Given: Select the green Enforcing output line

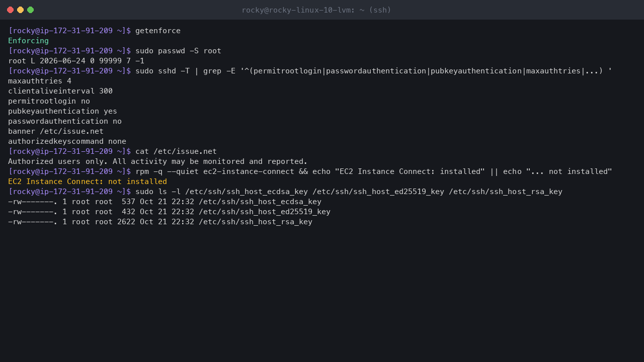Looking at the screenshot, I should tap(28, 41).
